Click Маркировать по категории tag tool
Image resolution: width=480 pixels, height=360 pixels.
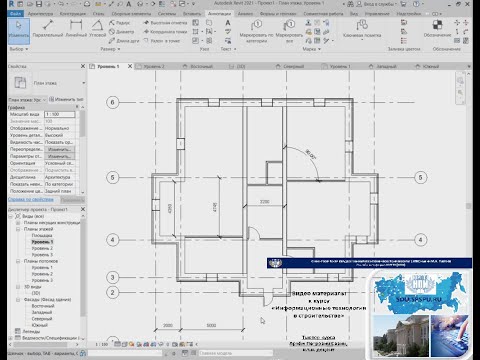(256, 31)
